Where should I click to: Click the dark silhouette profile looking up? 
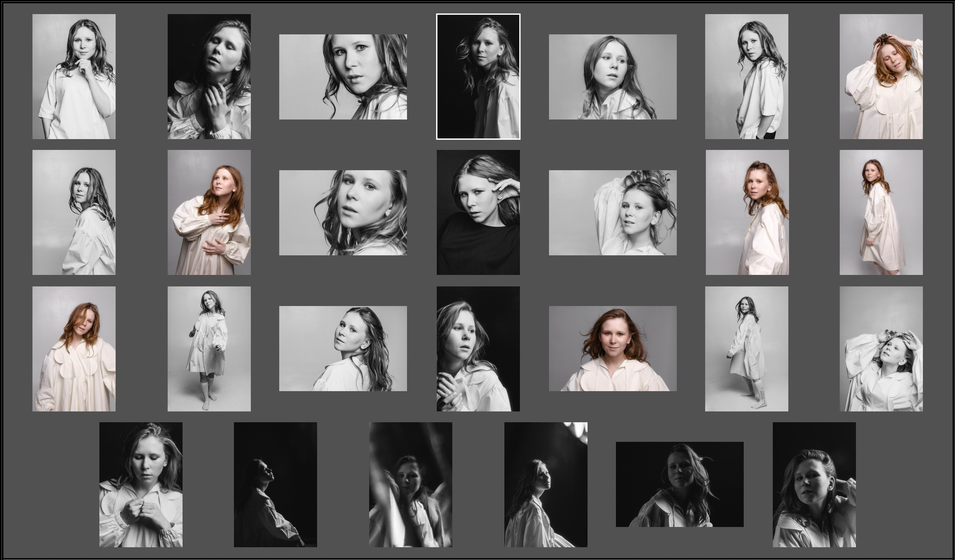pyautogui.click(x=275, y=484)
